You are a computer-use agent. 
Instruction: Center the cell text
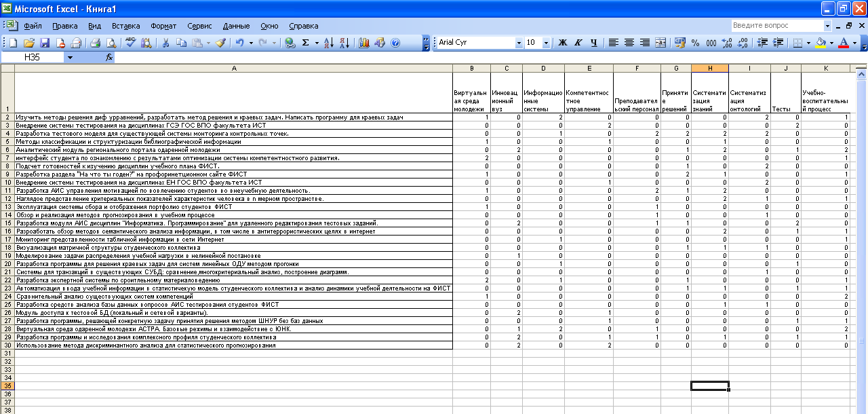click(x=629, y=42)
